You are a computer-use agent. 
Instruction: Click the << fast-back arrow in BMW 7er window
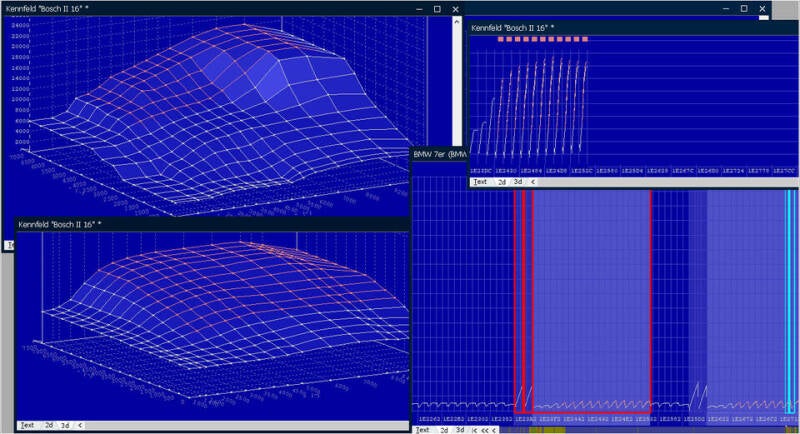pyautogui.click(x=485, y=430)
